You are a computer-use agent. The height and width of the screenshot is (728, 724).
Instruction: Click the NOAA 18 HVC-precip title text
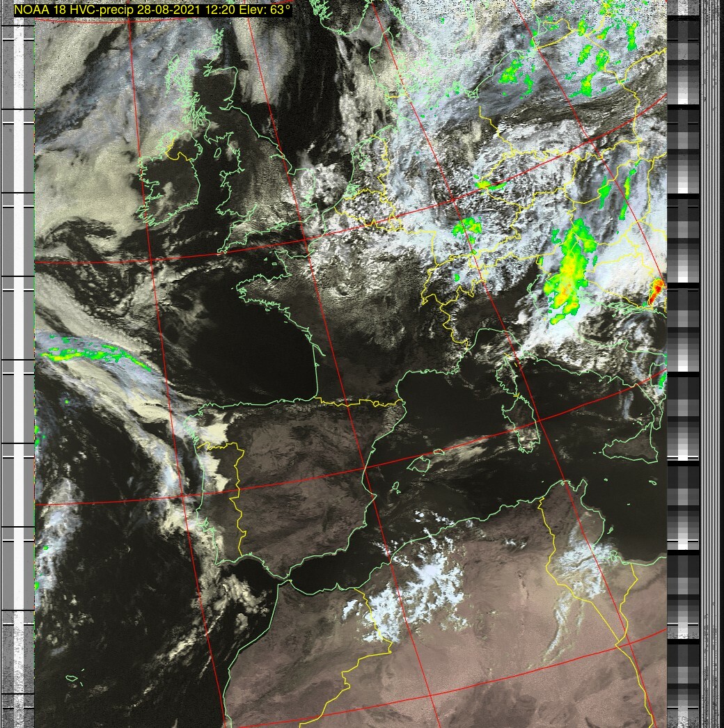point(153,10)
